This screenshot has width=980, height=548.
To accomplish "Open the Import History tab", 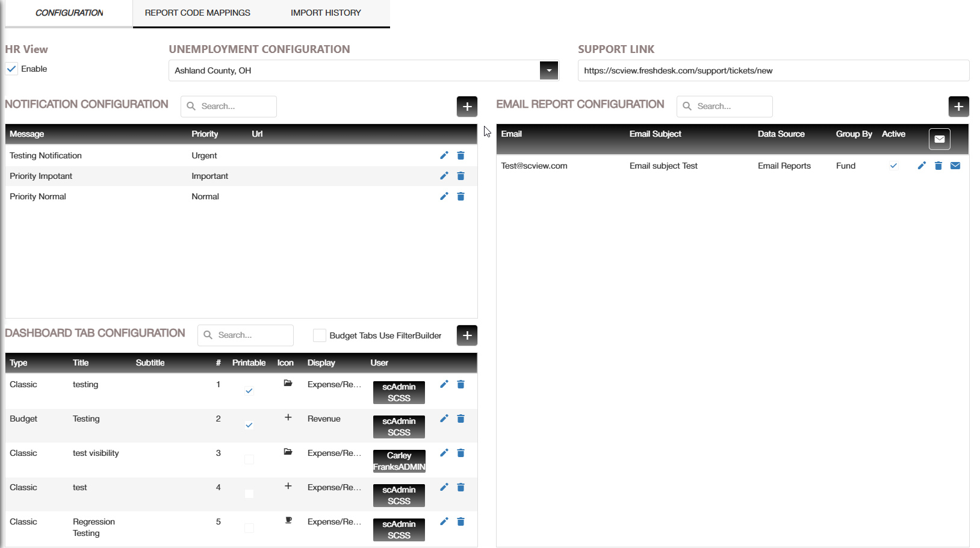I will pyautogui.click(x=326, y=13).
